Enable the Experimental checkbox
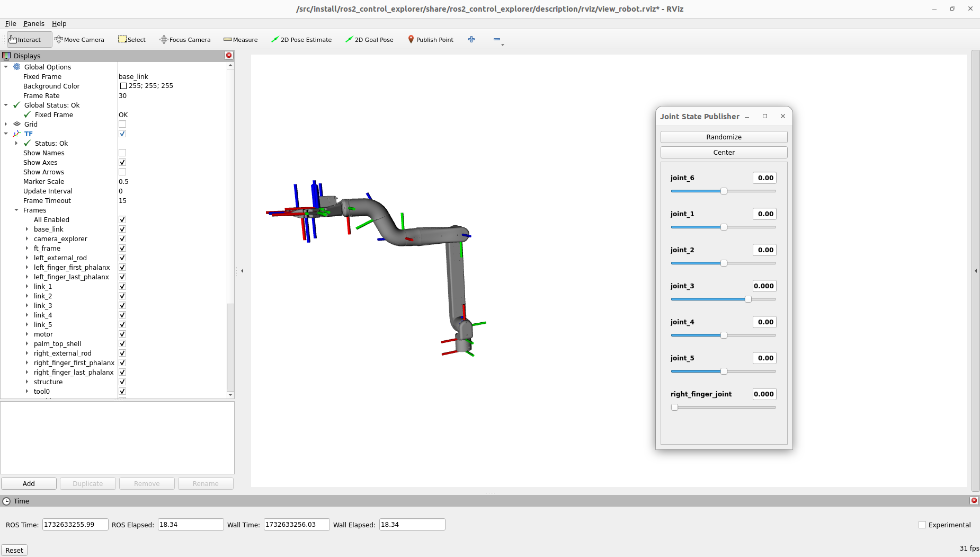Viewport: 980px width, 557px height. [x=922, y=525]
